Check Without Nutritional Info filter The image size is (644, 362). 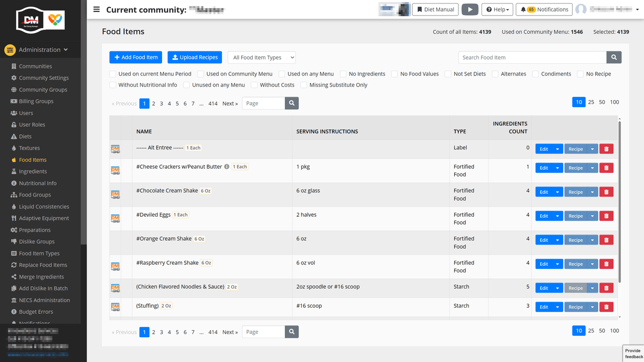[x=113, y=85]
